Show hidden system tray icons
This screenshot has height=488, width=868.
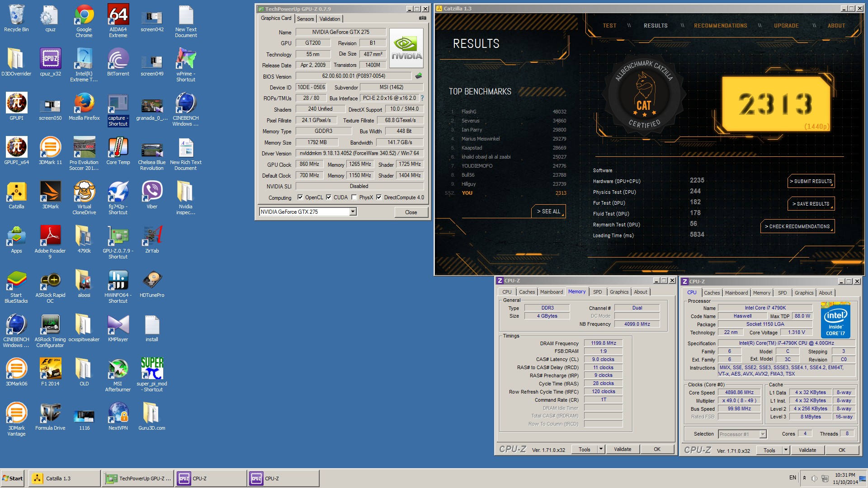coord(804,478)
